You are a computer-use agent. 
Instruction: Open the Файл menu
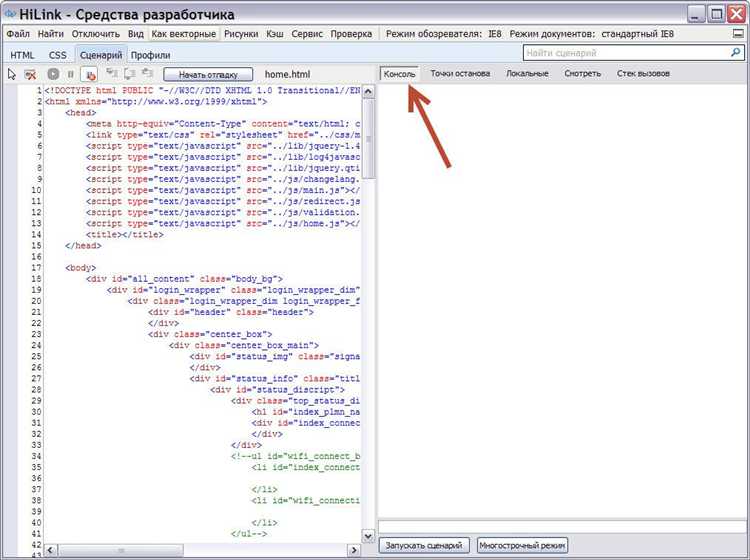coord(18,34)
